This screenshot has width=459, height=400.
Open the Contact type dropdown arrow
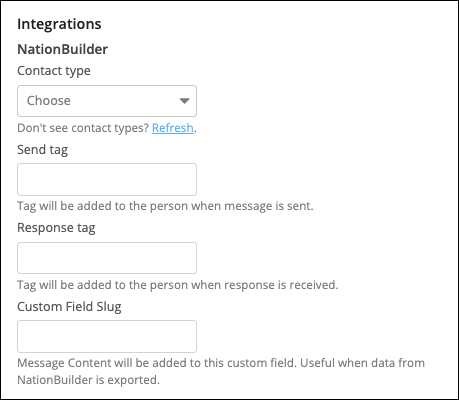(x=184, y=101)
